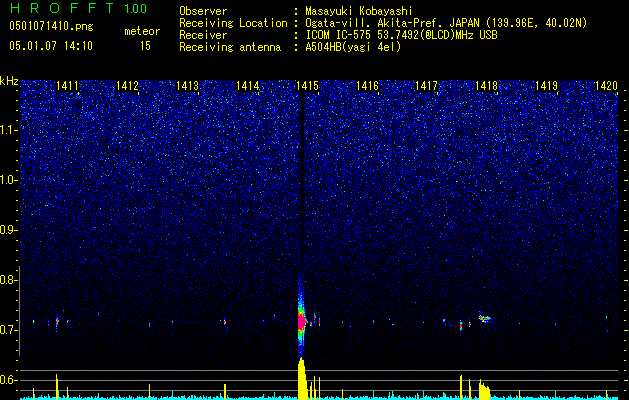Click the 1414 time marker
The image size is (629, 400).
click(x=248, y=86)
